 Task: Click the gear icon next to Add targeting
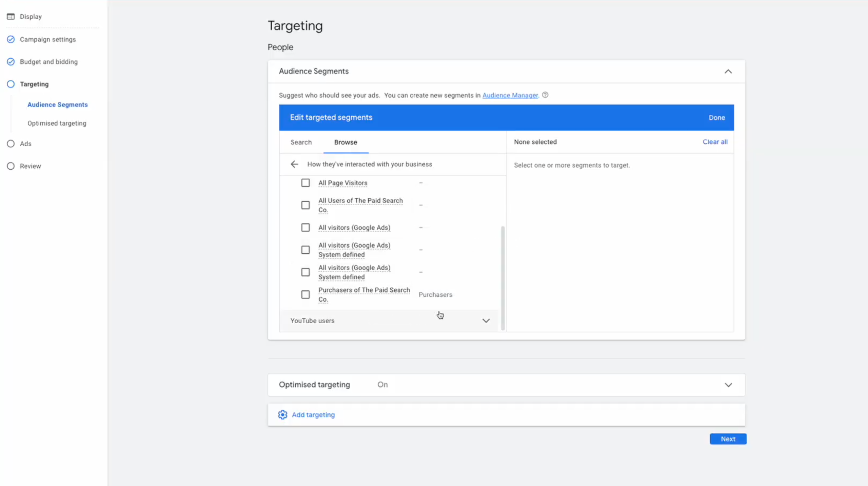pyautogui.click(x=282, y=415)
